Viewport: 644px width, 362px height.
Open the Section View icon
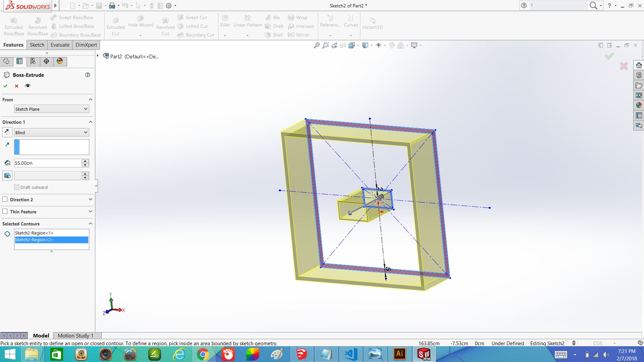(343, 45)
